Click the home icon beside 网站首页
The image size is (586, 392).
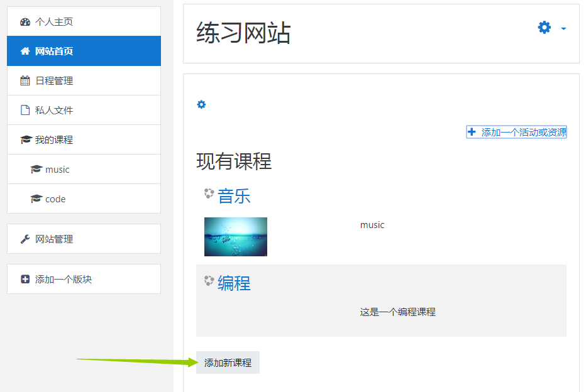tap(25, 52)
